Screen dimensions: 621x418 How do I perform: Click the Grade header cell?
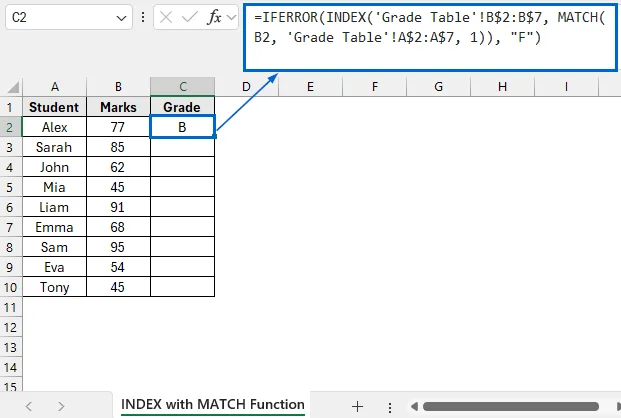coord(182,107)
